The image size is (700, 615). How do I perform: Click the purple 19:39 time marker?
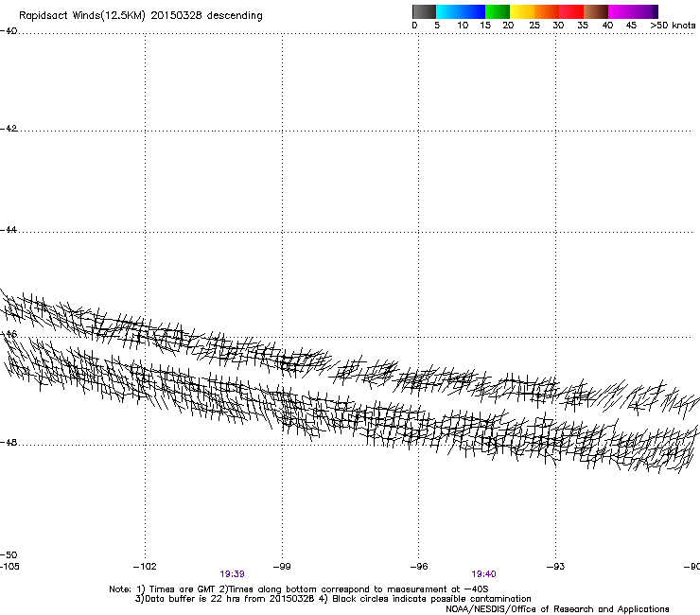point(232,574)
